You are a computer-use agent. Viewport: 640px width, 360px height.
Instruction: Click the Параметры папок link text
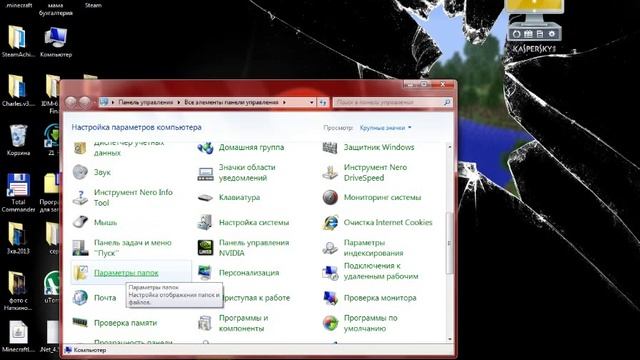pos(126,273)
